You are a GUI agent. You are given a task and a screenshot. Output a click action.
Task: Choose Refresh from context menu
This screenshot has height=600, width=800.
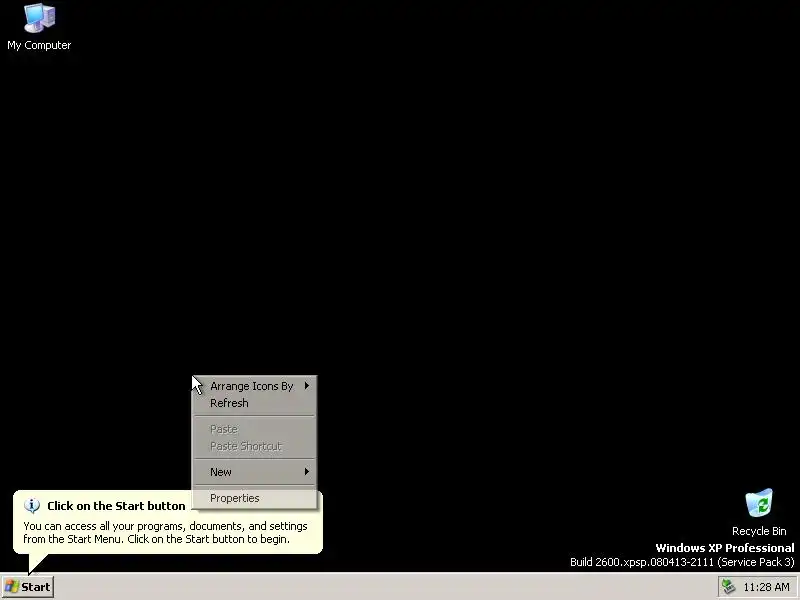[255, 403]
